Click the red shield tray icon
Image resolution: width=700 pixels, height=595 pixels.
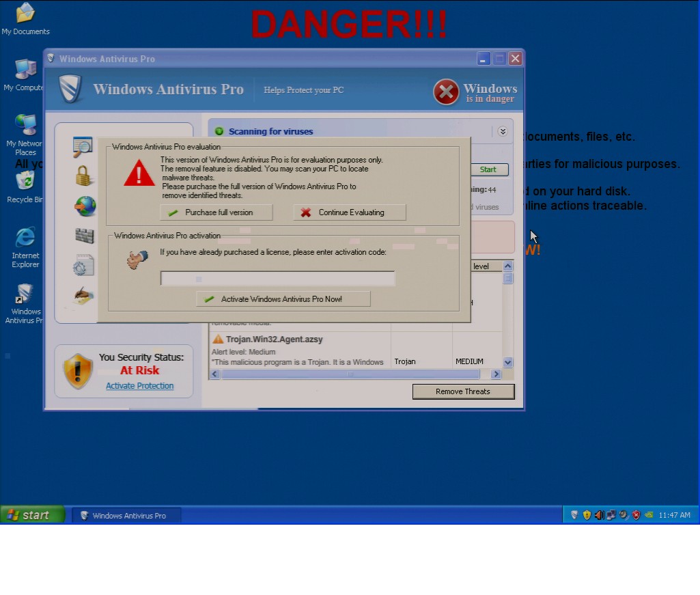(x=636, y=515)
